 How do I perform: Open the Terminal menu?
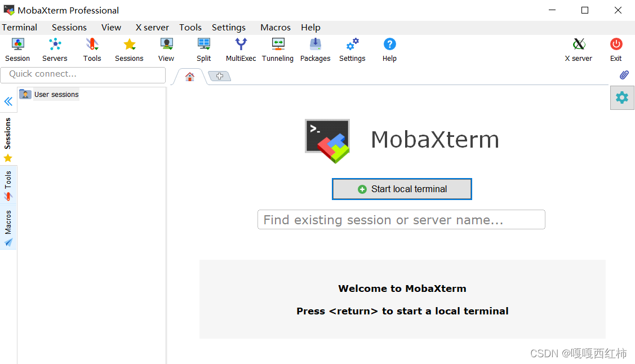pyautogui.click(x=19, y=28)
